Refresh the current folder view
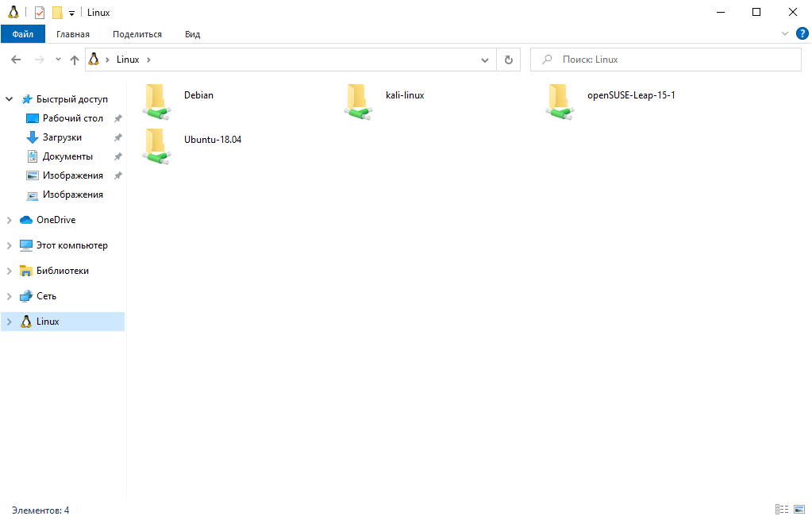 pyautogui.click(x=509, y=60)
